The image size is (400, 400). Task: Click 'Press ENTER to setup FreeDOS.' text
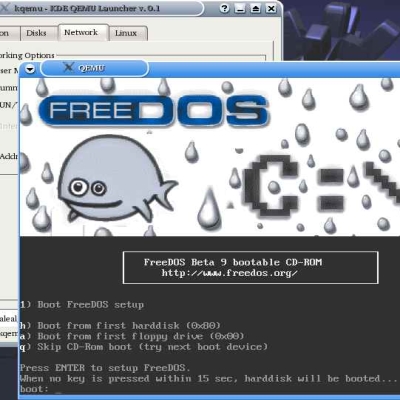pos(105,368)
